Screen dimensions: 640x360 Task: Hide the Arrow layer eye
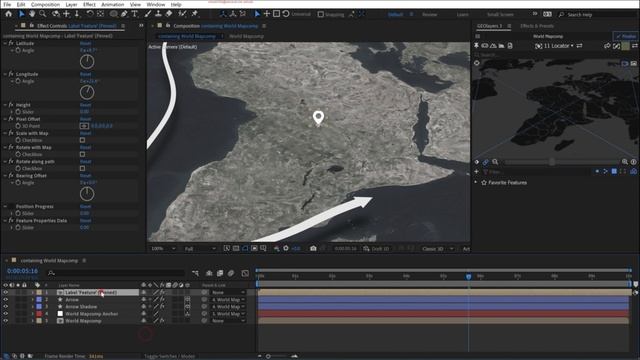(x=5, y=300)
